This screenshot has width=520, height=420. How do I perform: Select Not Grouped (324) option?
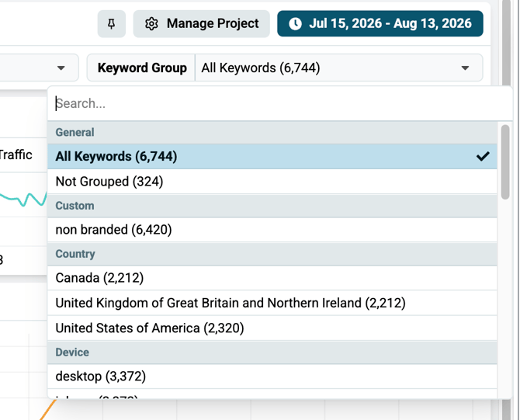272,182
